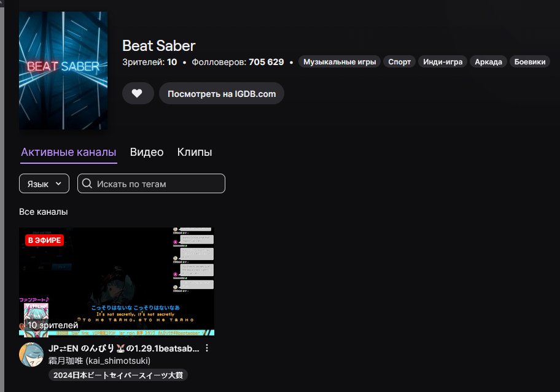Click the magnifier icon in the tag search
The height and width of the screenshot is (392, 560).
tap(87, 183)
